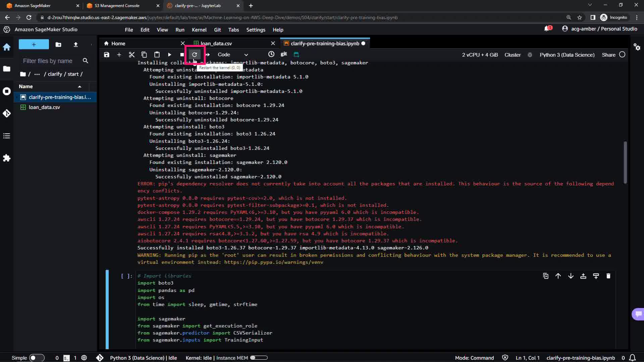Viewport: 644px width, 362px height.
Task: Toggle the Instance MEM switch in the status bar
Action: point(259,358)
